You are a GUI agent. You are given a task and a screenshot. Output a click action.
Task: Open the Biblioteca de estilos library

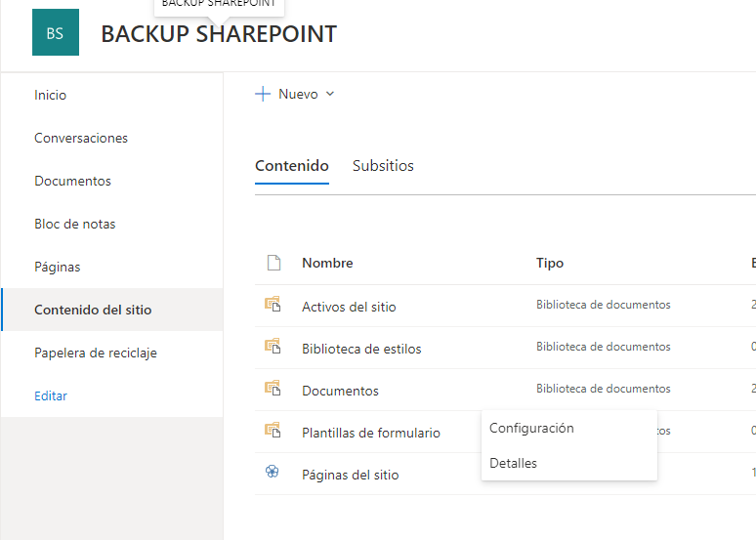click(x=361, y=349)
